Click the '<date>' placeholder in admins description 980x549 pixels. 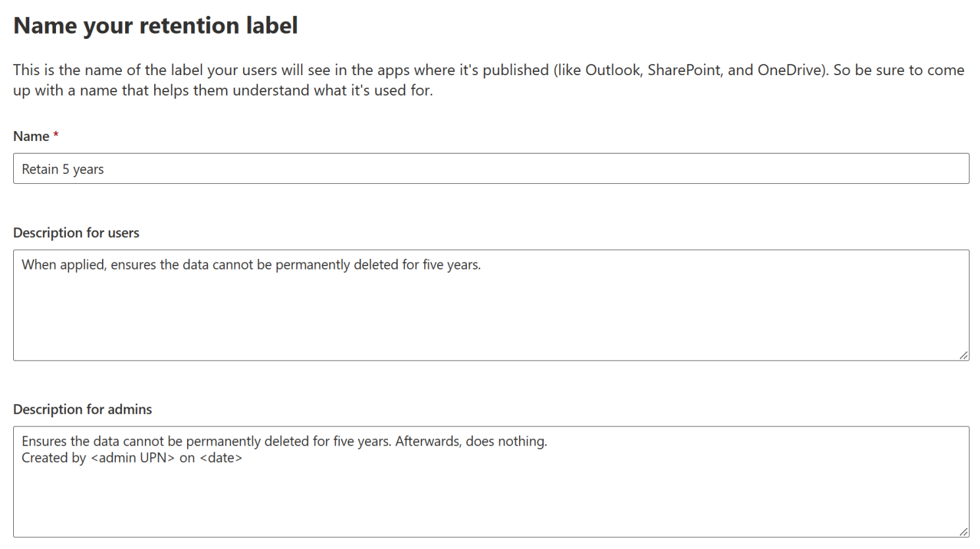[x=221, y=458]
